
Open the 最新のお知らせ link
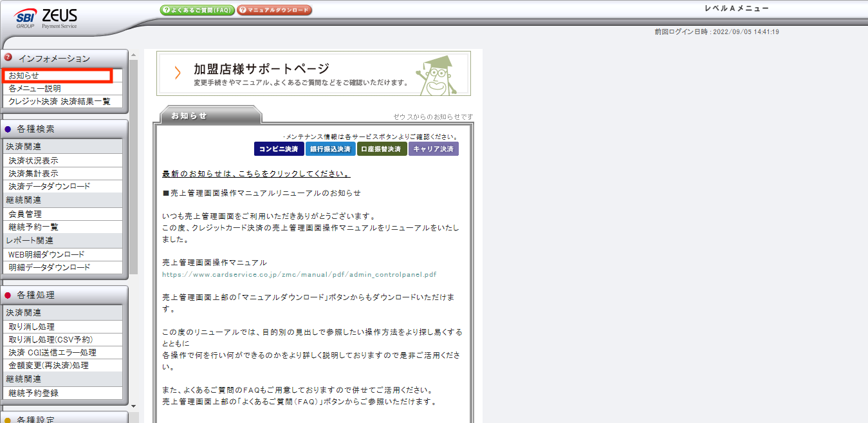point(257,174)
